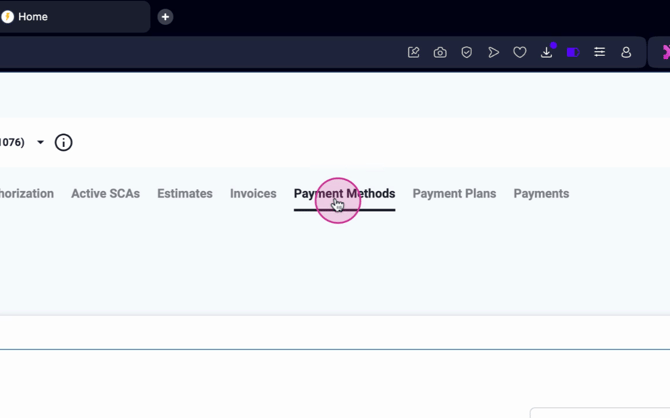Image resolution: width=670 pixels, height=418 pixels.
Task: Open the user profile icon
Action: tap(626, 52)
